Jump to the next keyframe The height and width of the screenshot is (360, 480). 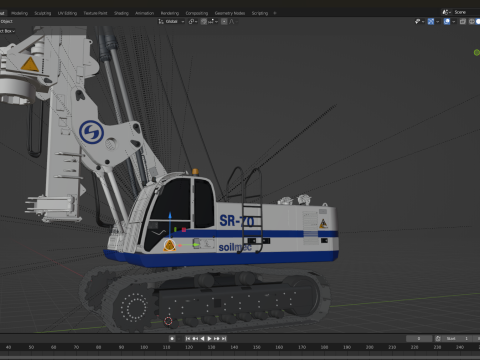coord(217,339)
